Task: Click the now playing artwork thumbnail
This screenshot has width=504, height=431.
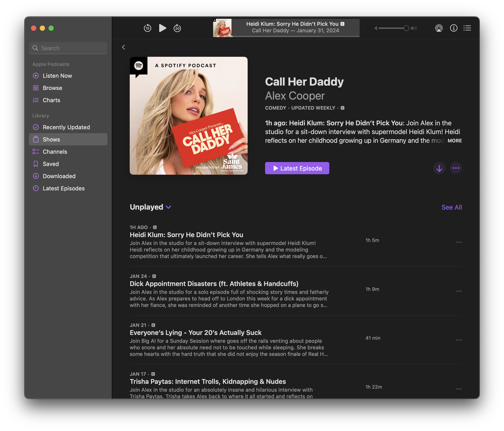Action: 222,28
